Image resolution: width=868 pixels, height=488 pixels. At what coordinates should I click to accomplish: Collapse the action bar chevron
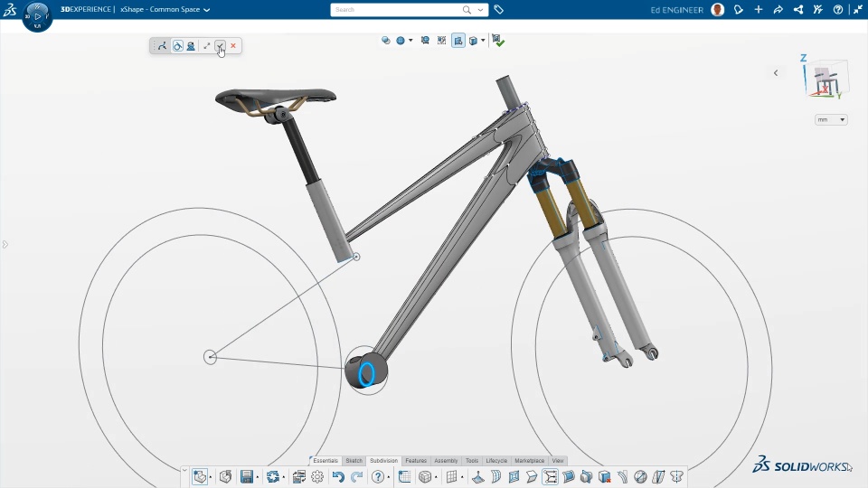[x=184, y=470]
